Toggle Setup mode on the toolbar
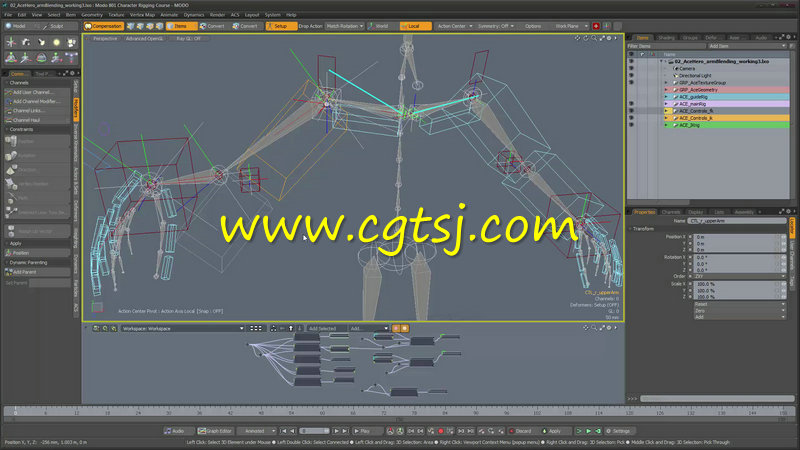 pyautogui.click(x=281, y=26)
